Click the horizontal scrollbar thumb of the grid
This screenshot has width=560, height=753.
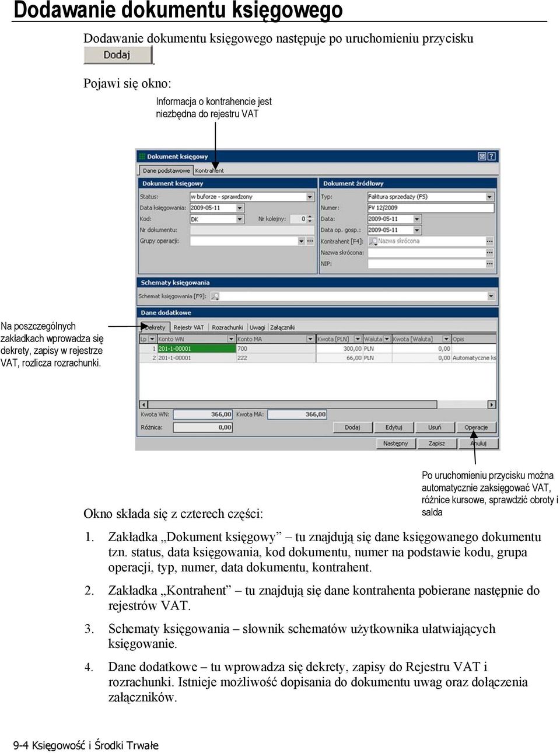coord(292,405)
